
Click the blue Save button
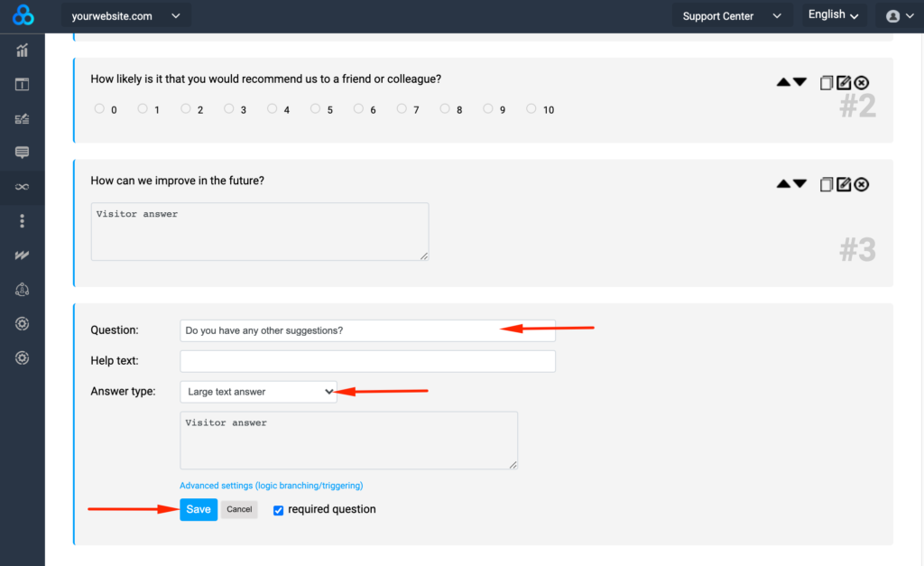[199, 509]
